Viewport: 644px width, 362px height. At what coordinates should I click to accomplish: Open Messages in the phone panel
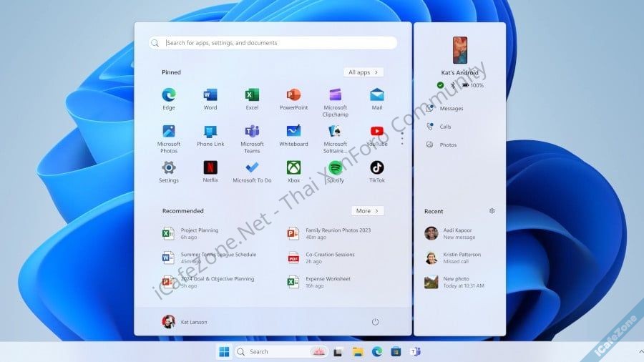click(x=451, y=109)
